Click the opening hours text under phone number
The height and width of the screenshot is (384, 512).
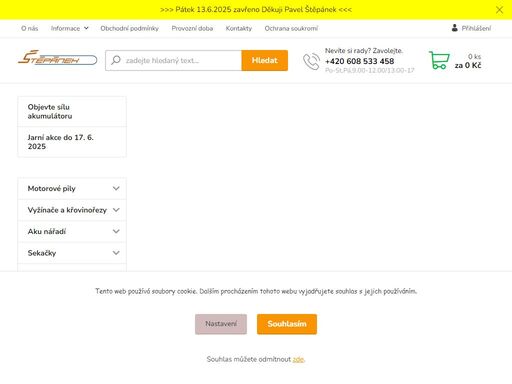(370, 70)
